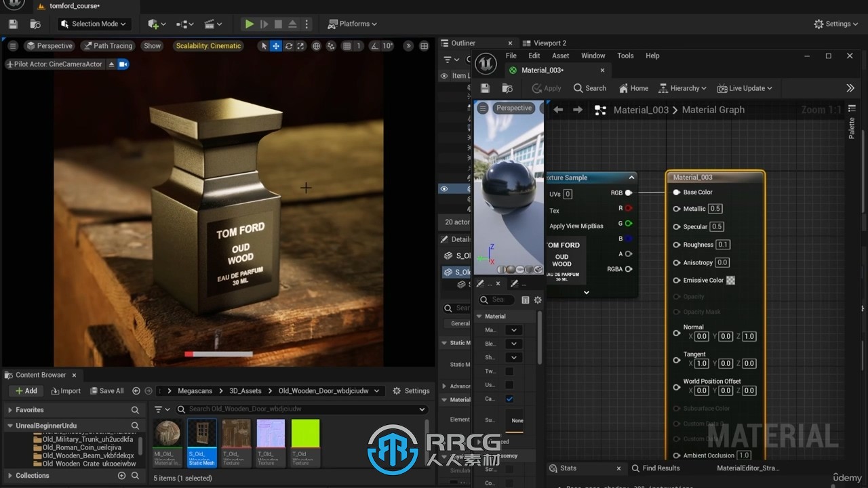The width and height of the screenshot is (868, 488).
Task: Open the Tools menu in Material Editor
Action: coord(625,56)
